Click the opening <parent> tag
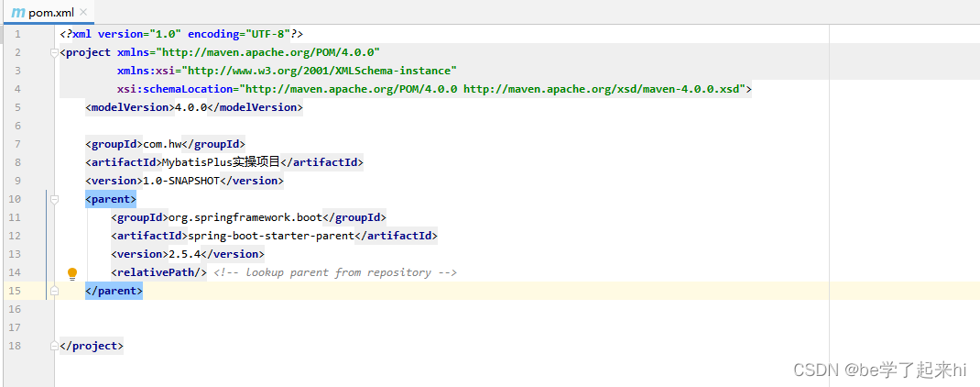The height and width of the screenshot is (387, 980). [111, 199]
